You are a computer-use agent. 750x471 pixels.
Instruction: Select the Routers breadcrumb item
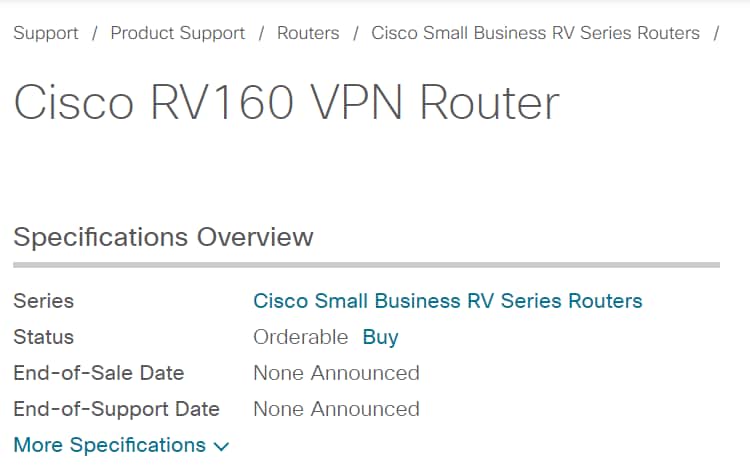308,33
